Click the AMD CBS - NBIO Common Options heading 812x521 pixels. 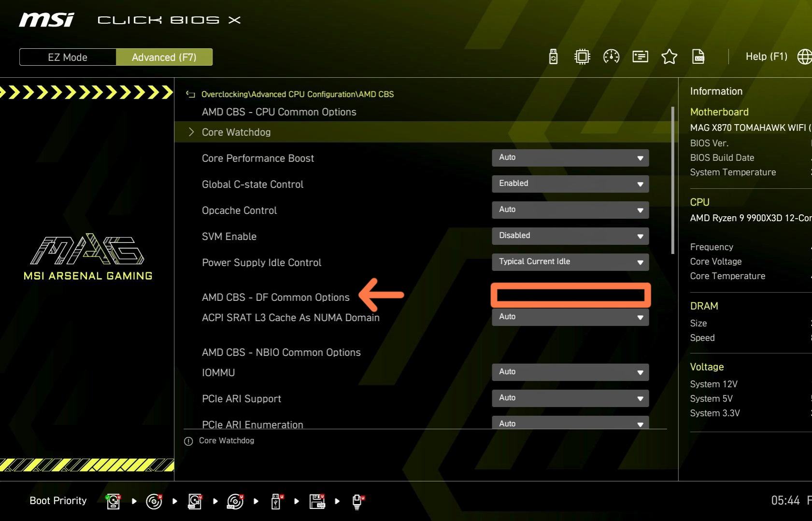pos(281,352)
